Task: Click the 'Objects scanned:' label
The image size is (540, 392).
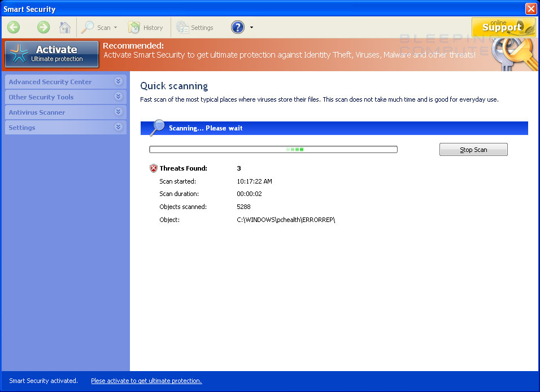Action: click(x=183, y=207)
